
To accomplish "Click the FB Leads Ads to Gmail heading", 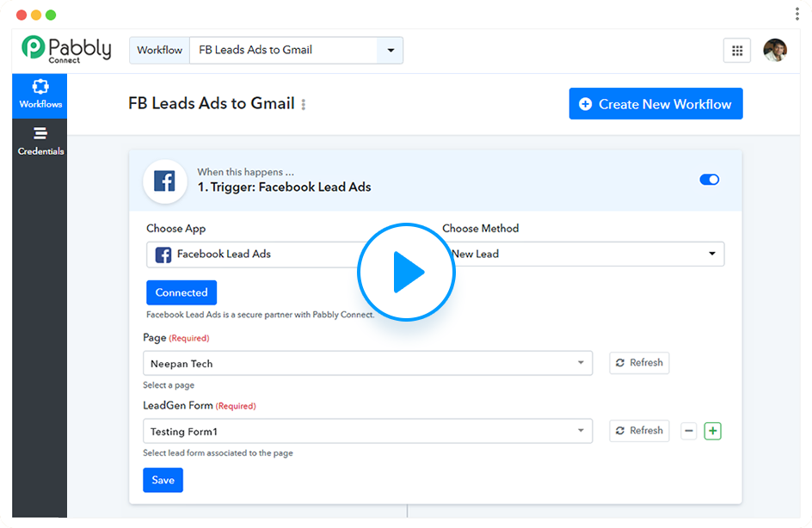I will click(212, 103).
